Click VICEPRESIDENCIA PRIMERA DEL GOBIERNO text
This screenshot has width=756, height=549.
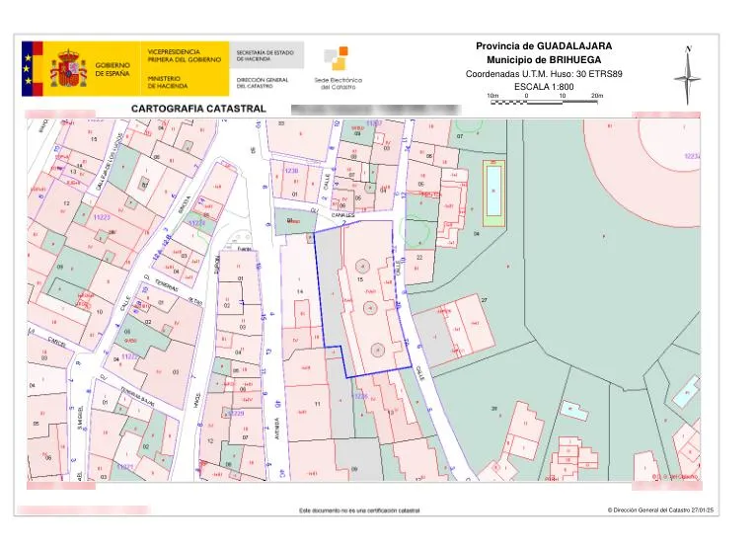point(185,55)
